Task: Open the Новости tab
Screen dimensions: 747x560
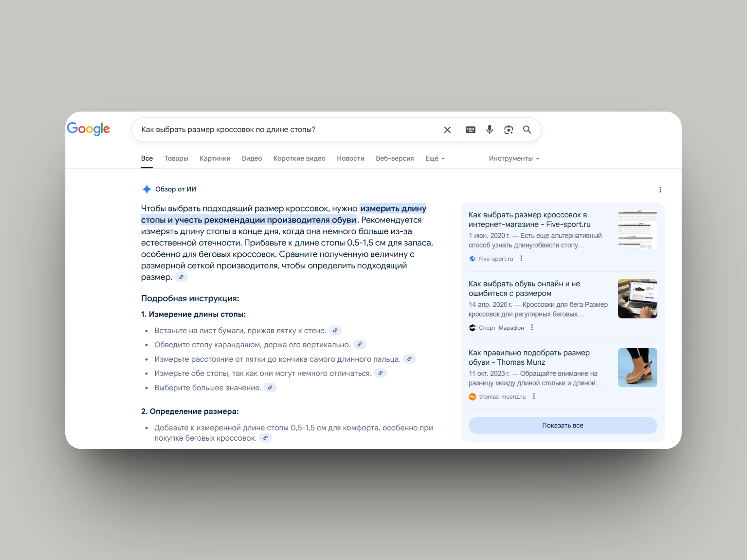Action: tap(350, 158)
